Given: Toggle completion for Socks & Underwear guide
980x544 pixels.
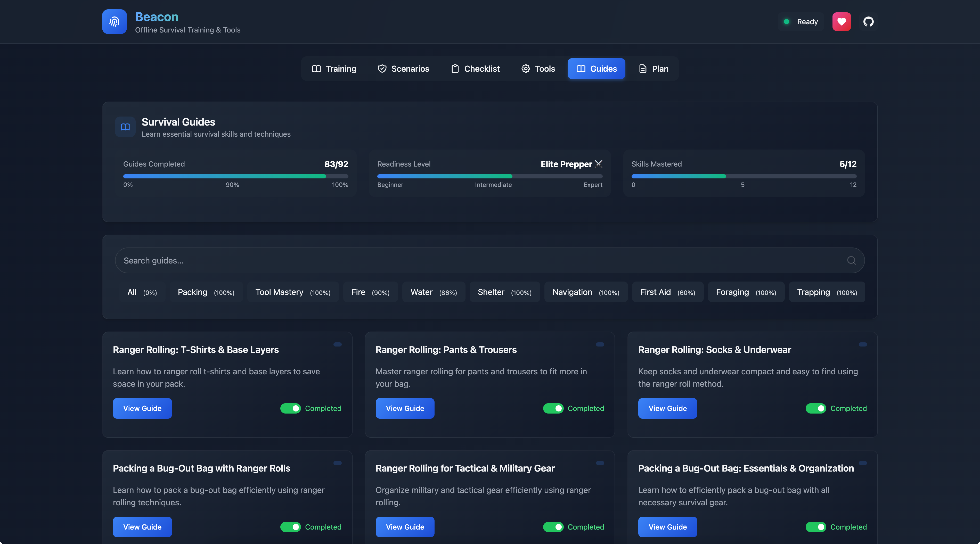Looking at the screenshot, I should (x=816, y=408).
